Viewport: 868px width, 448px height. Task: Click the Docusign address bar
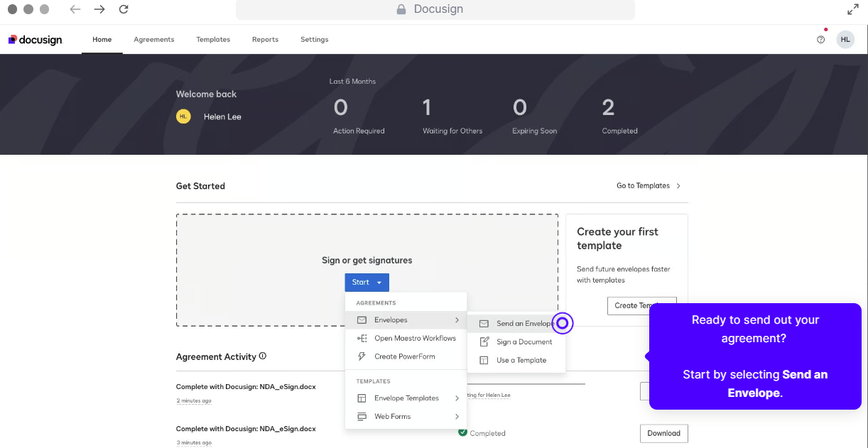435,9
